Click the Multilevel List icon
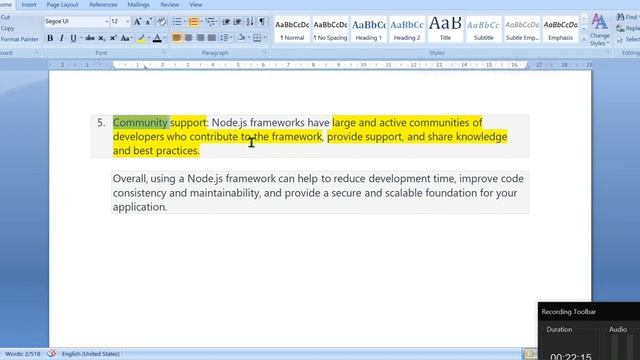640x360 pixels. (211, 22)
